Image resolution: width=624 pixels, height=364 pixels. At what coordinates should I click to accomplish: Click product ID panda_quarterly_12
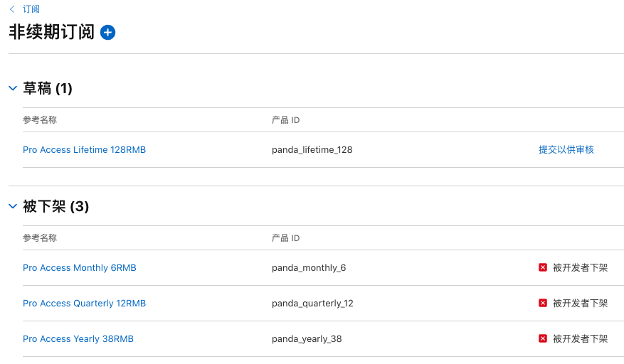pyautogui.click(x=312, y=303)
